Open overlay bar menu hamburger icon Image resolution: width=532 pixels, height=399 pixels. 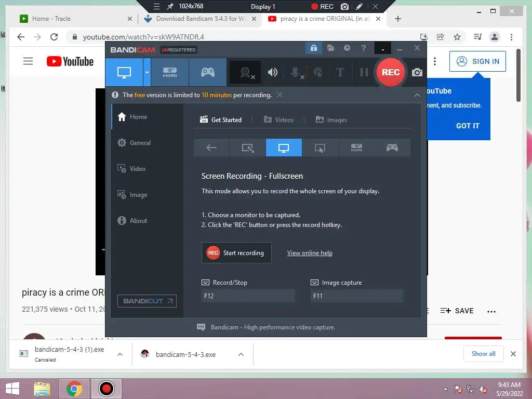(x=156, y=6)
